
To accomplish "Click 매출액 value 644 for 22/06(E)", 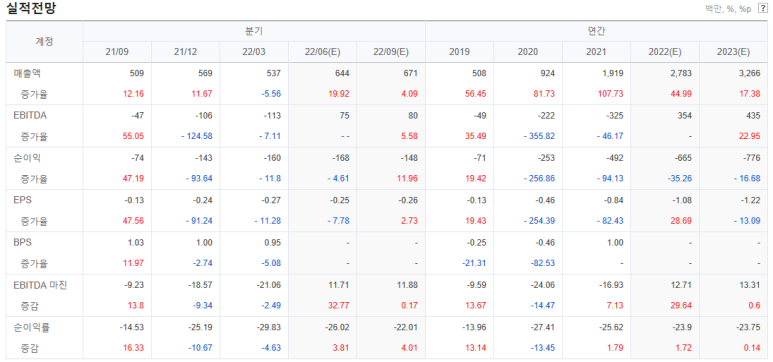I will (x=342, y=73).
